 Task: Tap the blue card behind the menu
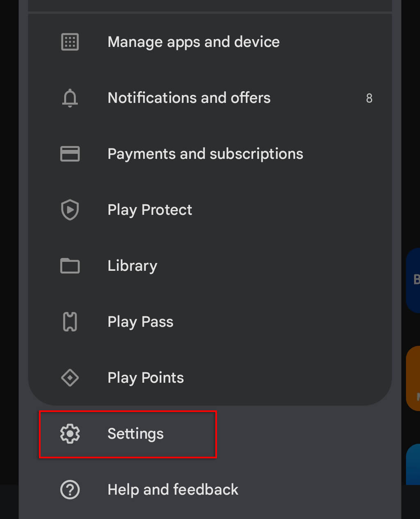point(413,280)
